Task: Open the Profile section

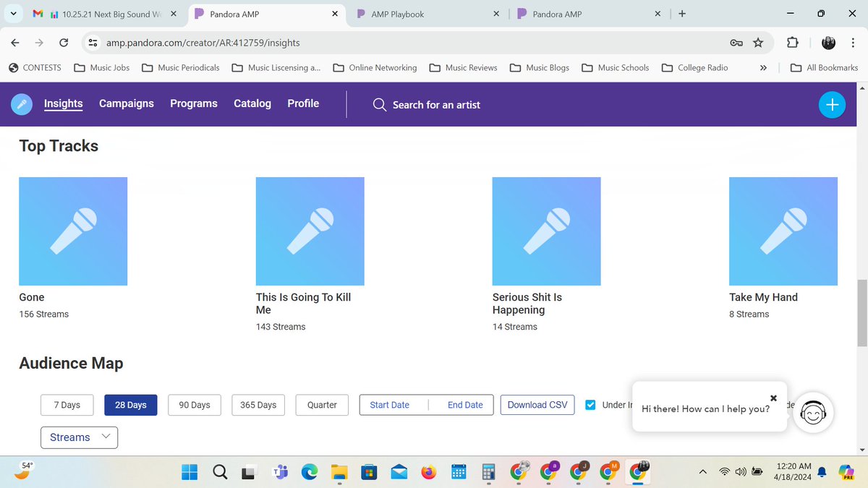Action: (303, 103)
